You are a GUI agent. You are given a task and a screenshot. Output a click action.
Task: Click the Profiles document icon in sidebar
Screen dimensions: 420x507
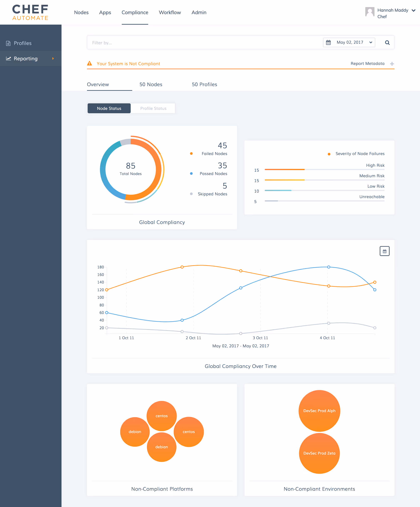click(x=8, y=43)
